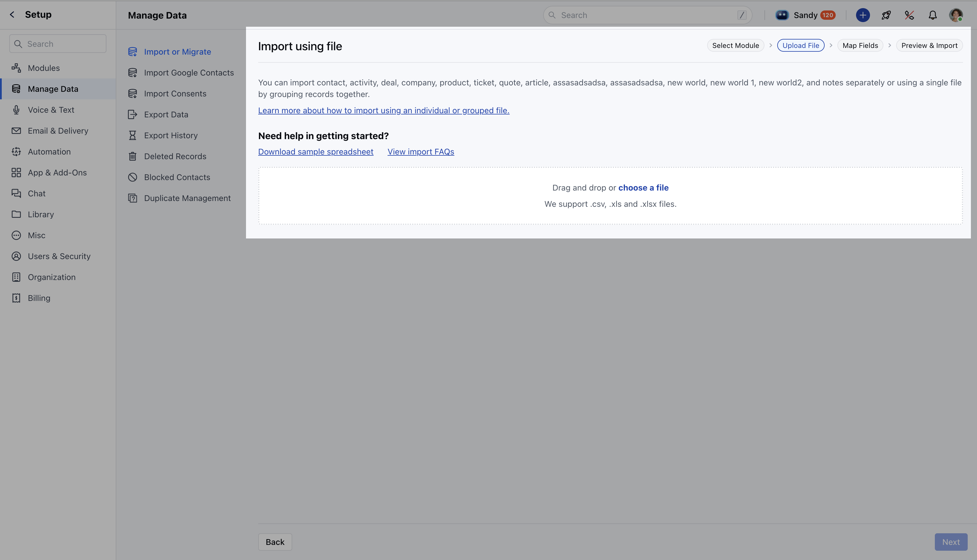Select the Map Fields step
This screenshot has height=560, width=977.
point(860,45)
